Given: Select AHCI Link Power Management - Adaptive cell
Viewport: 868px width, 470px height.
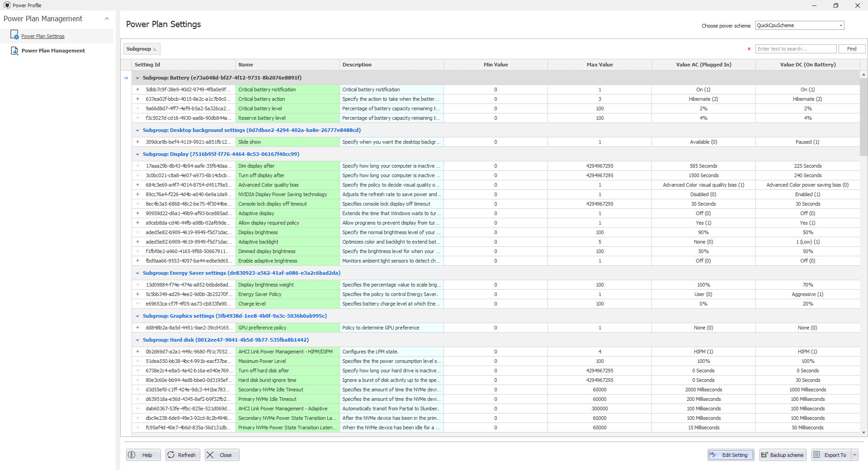Looking at the screenshot, I should click(x=288, y=409).
